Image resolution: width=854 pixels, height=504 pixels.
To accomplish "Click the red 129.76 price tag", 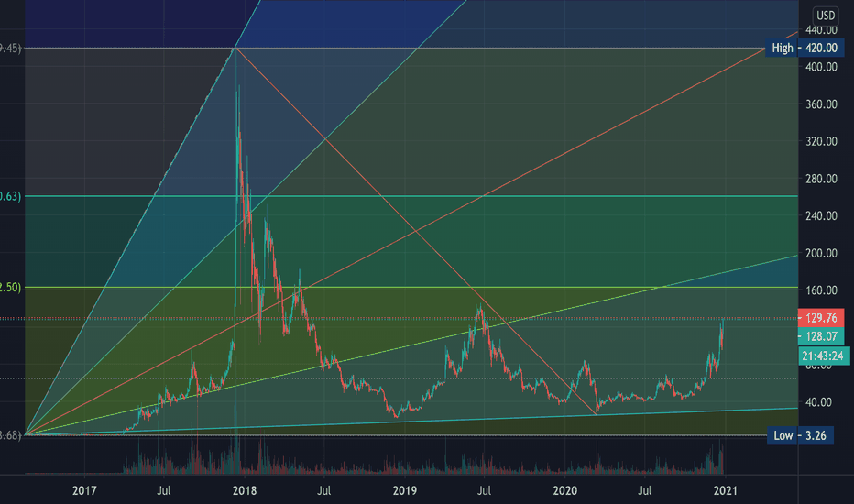I will tap(821, 318).
